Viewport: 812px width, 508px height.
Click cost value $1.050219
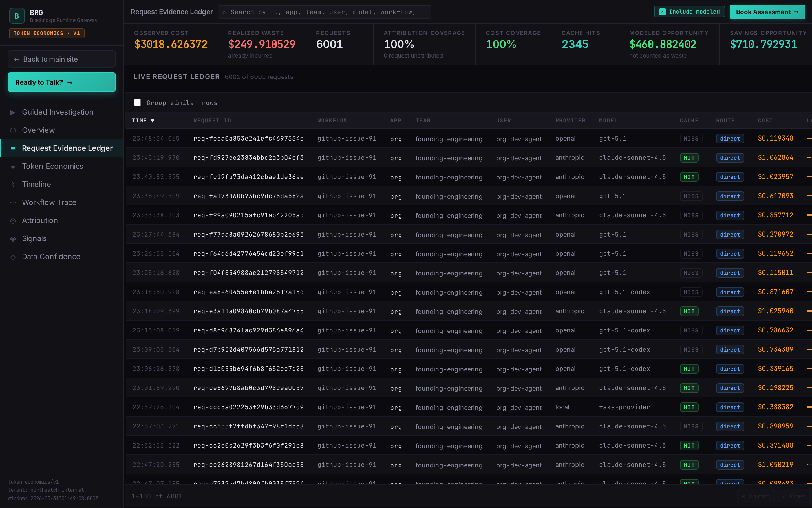[x=775, y=465]
